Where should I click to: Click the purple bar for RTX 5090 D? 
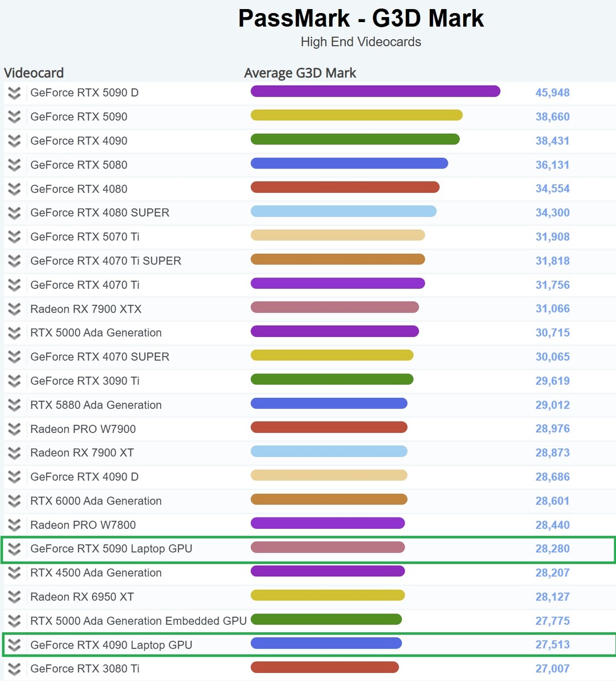tap(375, 91)
